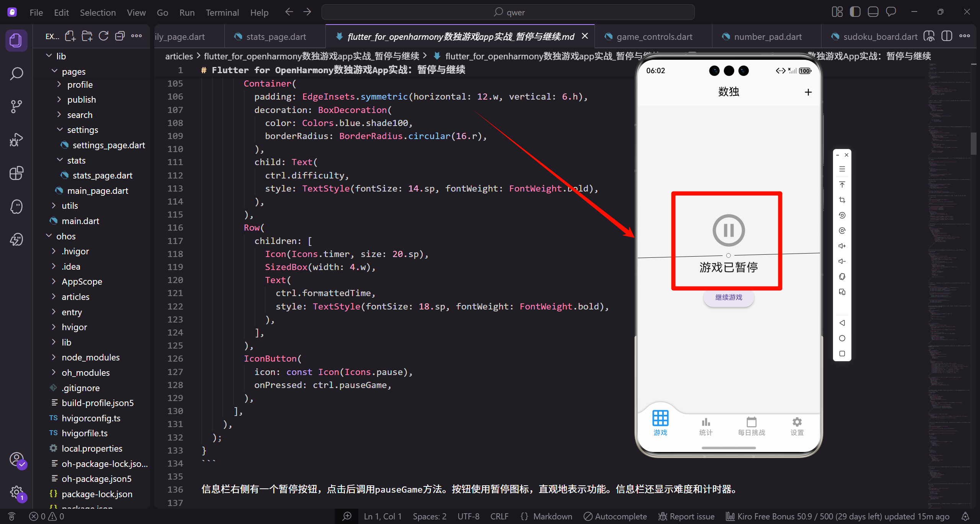
Task: Toggle the bottom panel
Action: pos(873,12)
